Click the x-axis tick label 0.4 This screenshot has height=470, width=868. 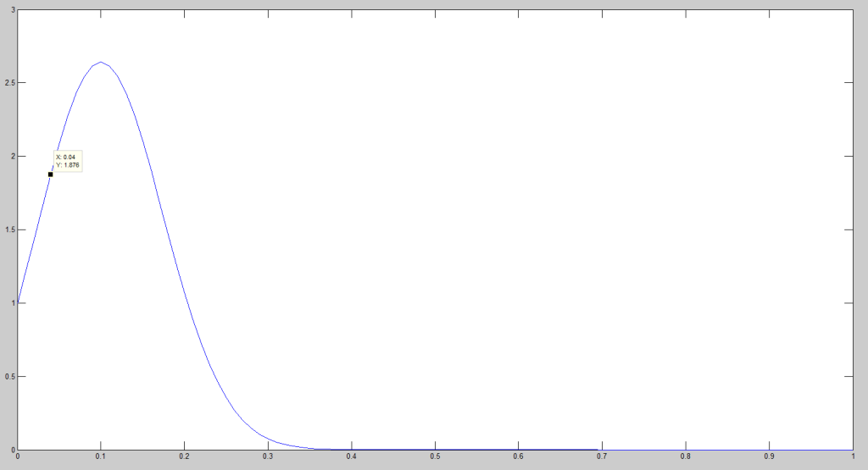click(351, 456)
